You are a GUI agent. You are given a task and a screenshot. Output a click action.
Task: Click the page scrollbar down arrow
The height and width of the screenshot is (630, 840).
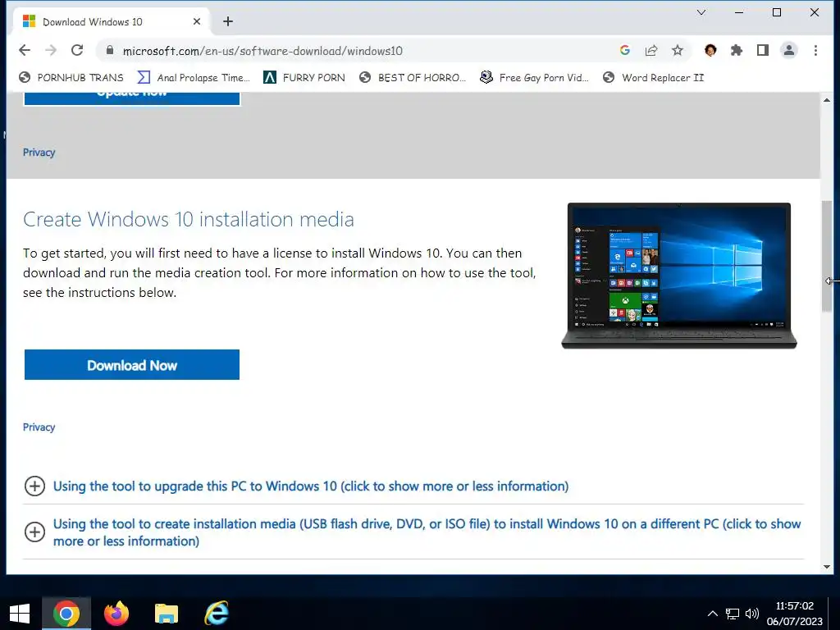(827, 566)
